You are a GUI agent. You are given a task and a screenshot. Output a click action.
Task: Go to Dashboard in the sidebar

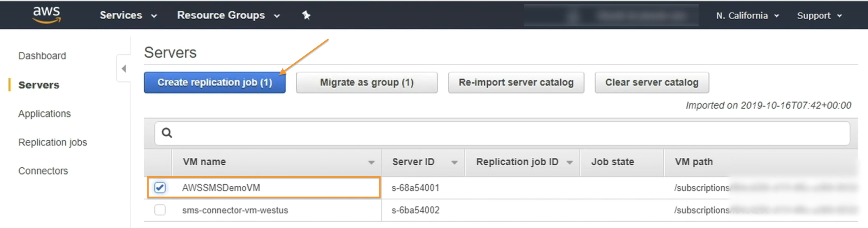point(42,56)
